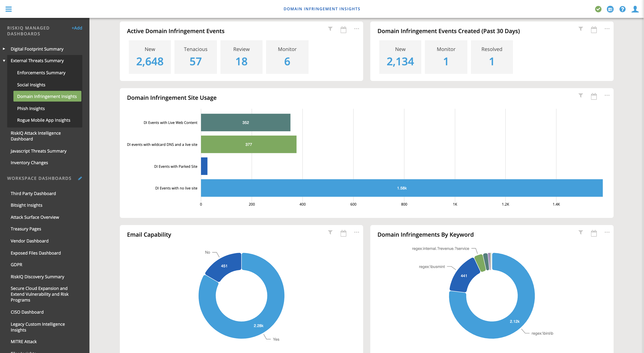Screen dimensions: 644x353
Task: Expand Digital Footprint Summary tree arrow
Action: [4, 49]
